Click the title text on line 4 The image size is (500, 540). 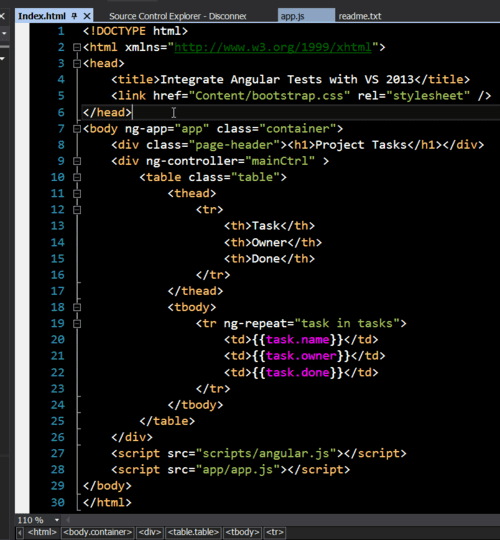tap(287, 80)
